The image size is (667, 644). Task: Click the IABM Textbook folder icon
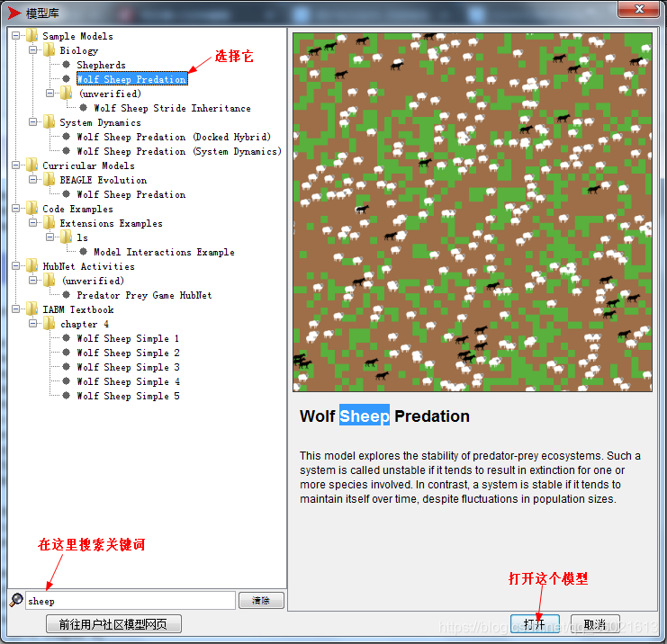pos(32,309)
